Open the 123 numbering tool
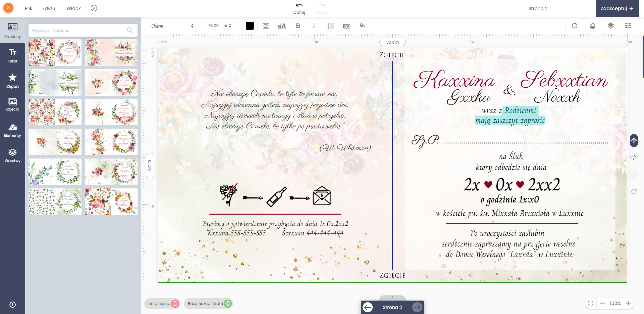 tap(346, 26)
